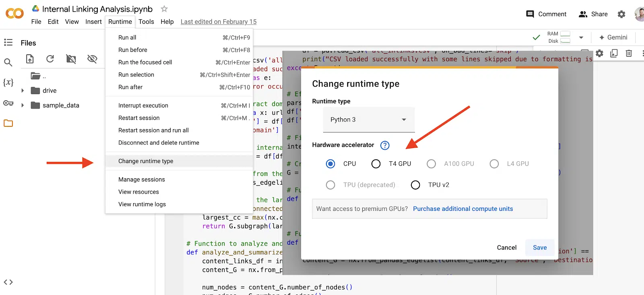Viewport: 644px width, 295px height.
Task: Open the settings gear in header
Action: coord(621,14)
